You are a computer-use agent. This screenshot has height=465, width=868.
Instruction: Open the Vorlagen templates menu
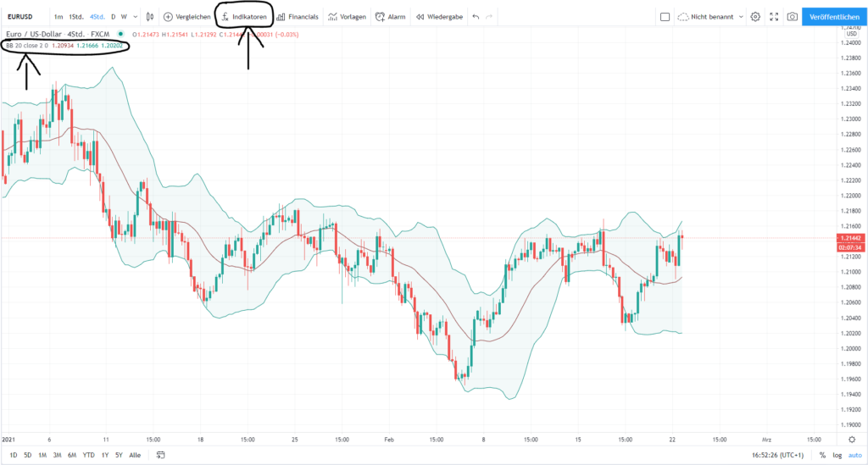(x=348, y=16)
